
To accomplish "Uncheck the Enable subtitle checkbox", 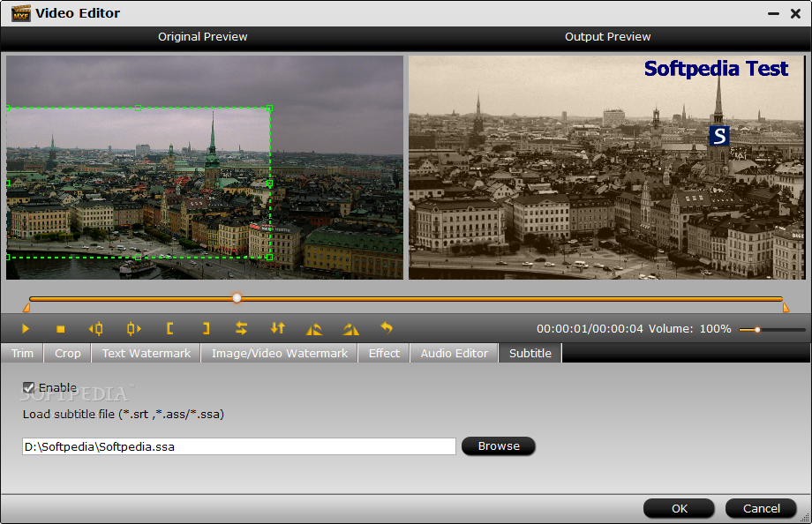I will [x=28, y=387].
